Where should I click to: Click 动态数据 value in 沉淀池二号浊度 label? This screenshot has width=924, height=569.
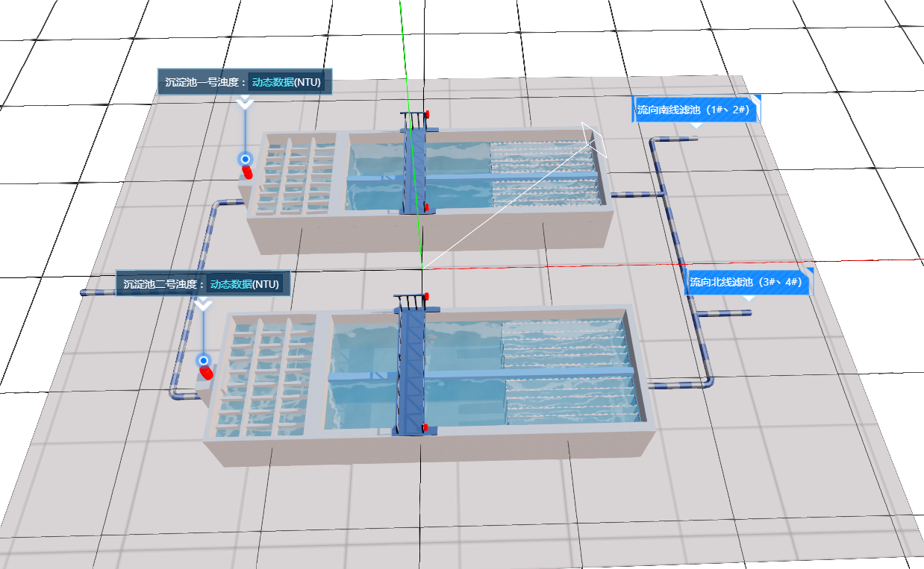click(x=231, y=284)
